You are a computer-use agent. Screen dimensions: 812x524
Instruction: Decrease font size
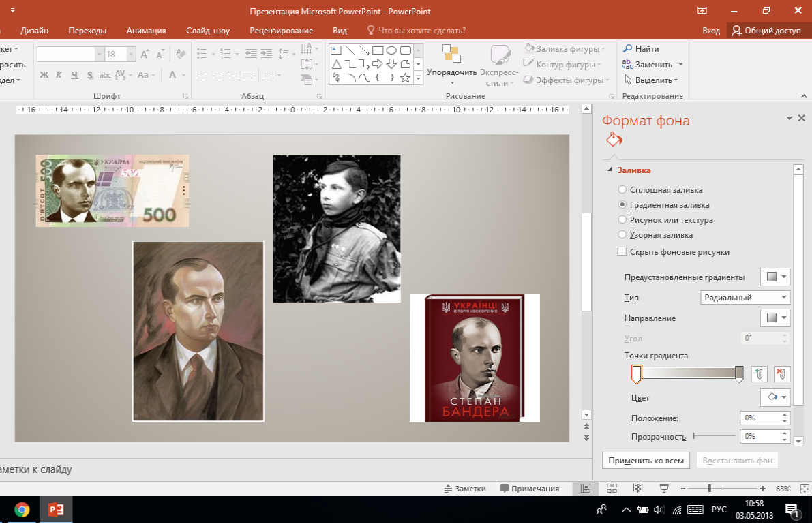pyautogui.click(x=160, y=54)
